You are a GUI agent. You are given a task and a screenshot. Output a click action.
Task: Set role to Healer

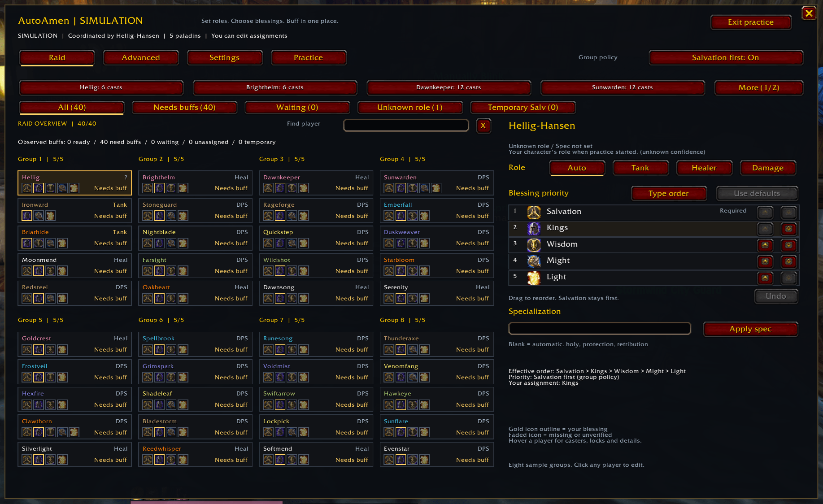pos(704,168)
